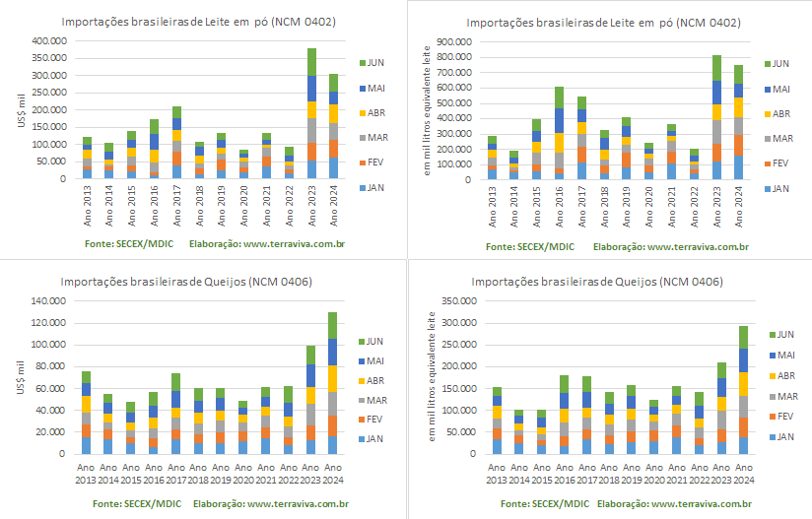Click yellow ABR segment of 2024 bar, Queijos litros chart
The height and width of the screenshot is (519, 812).
click(744, 384)
